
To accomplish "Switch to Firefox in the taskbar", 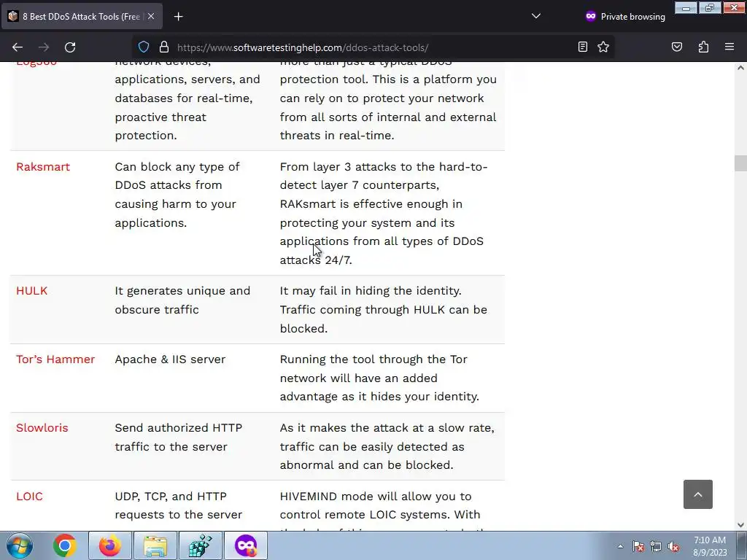I will pyautogui.click(x=110, y=545).
